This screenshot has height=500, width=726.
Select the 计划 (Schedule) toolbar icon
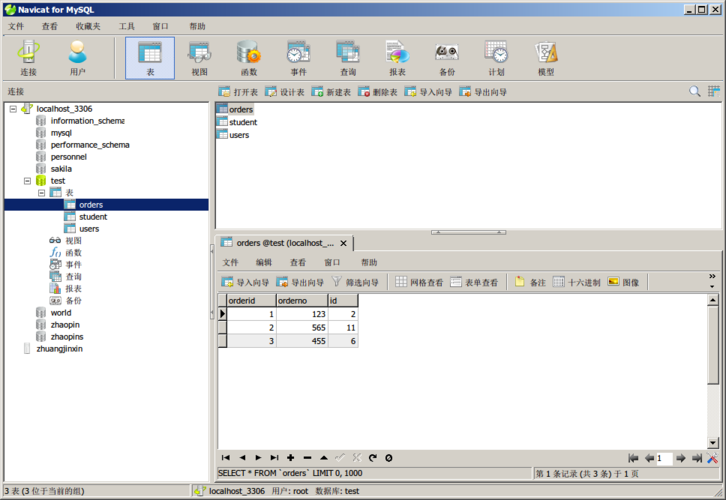tap(496, 58)
